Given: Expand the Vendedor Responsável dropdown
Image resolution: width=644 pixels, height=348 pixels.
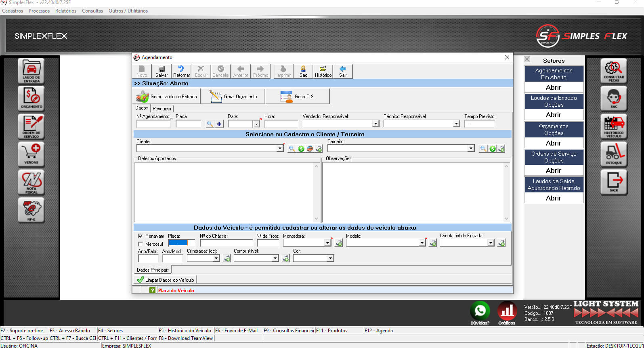Looking at the screenshot, I should pyautogui.click(x=375, y=124).
